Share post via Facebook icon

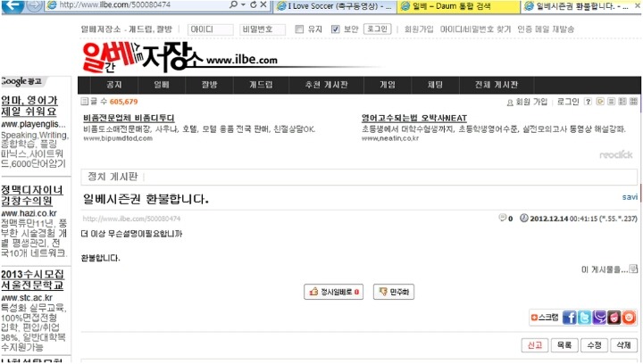(x=569, y=318)
